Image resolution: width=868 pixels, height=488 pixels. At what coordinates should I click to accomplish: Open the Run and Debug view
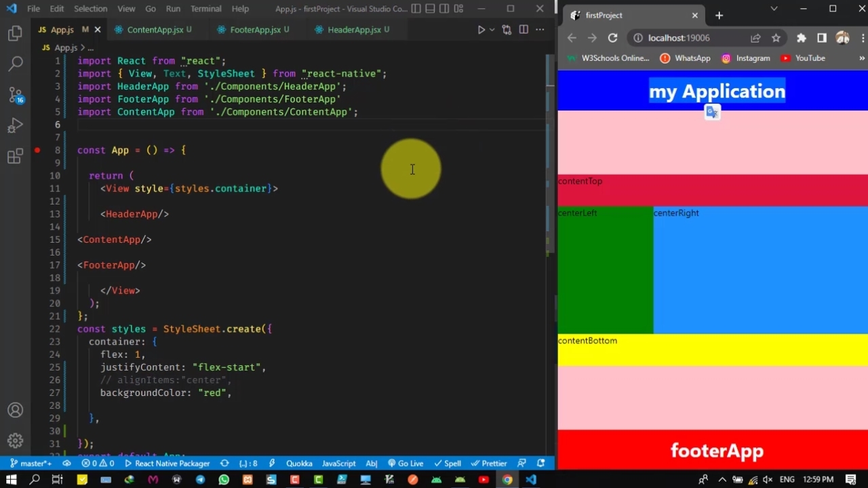(15, 125)
